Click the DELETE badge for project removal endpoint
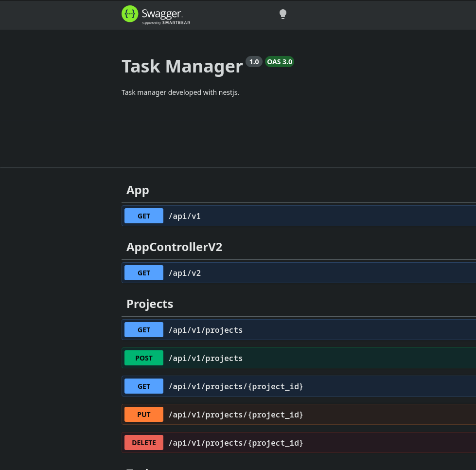Screen dimensions: 476x470 [144, 442]
